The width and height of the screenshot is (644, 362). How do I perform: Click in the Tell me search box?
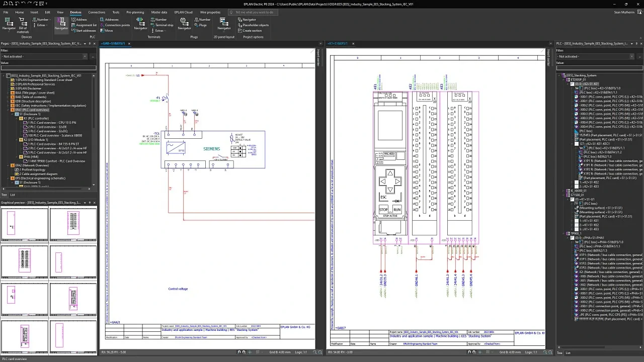pos(255,12)
